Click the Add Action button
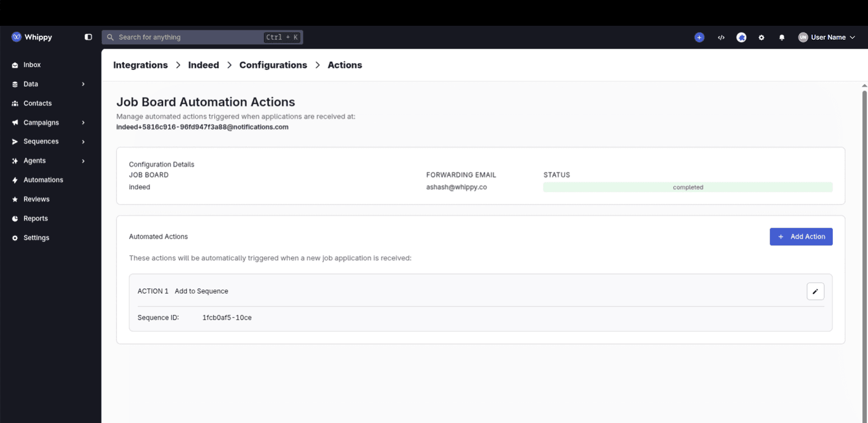 tap(801, 236)
